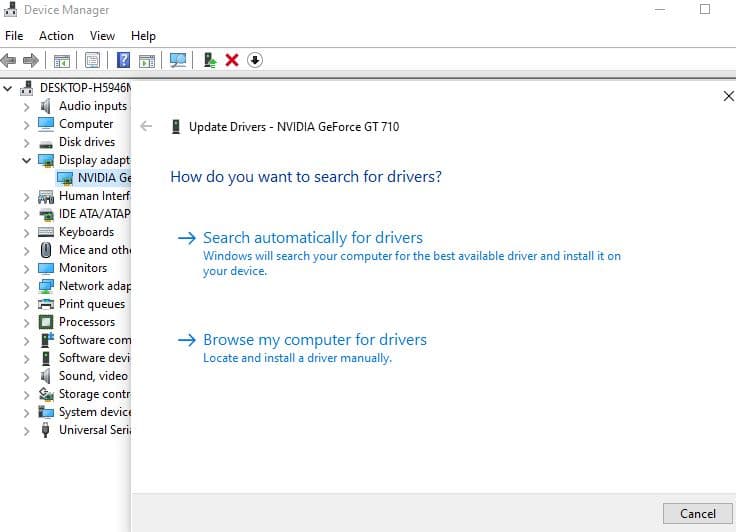Image resolution: width=736 pixels, height=532 pixels.
Task: Click the red X Uninstall device icon
Action: [232, 60]
